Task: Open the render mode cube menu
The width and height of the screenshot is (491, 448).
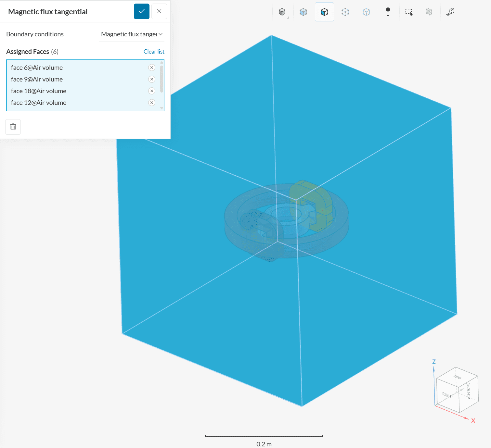Action: tap(282, 12)
